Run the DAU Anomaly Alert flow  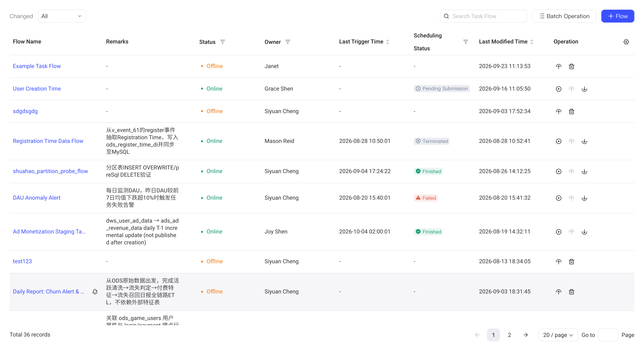point(558,198)
